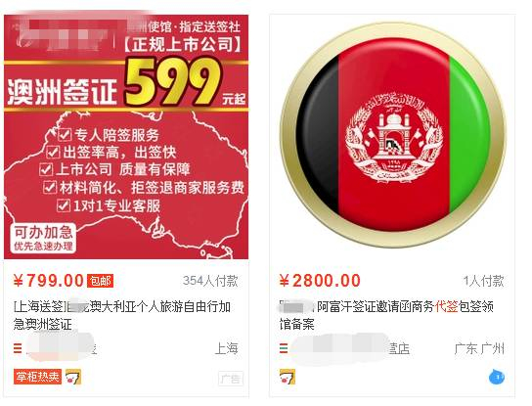
Task: Click shop icon beside Guangzhou seller name
Action: [x=284, y=348]
